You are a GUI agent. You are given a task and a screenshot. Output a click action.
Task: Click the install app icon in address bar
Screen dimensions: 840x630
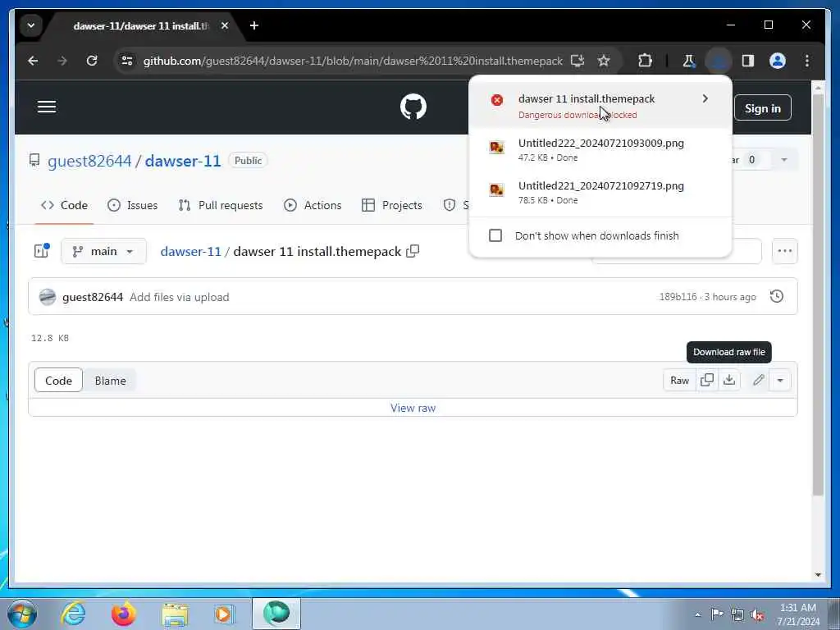coord(577,61)
